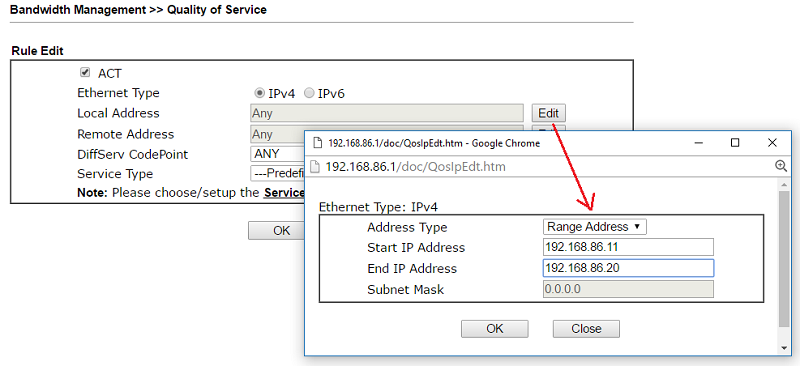This screenshot has width=800, height=366.
Task: Click Close button in the popup
Action: pyautogui.click(x=586, y=329)
